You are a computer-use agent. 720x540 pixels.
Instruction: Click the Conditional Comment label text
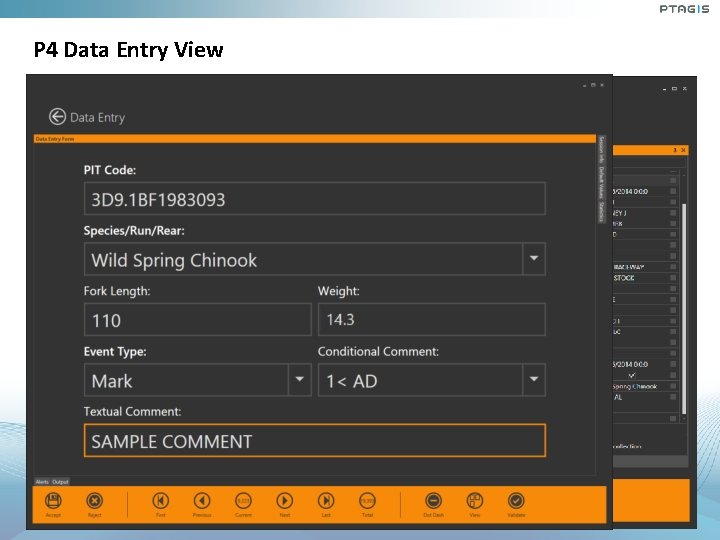click(x=378, y=352)
